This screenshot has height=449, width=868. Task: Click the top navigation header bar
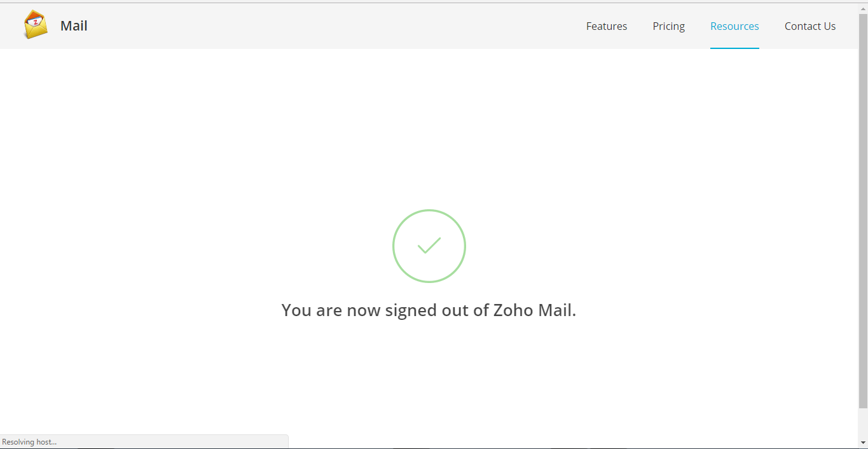coord(318,25)
